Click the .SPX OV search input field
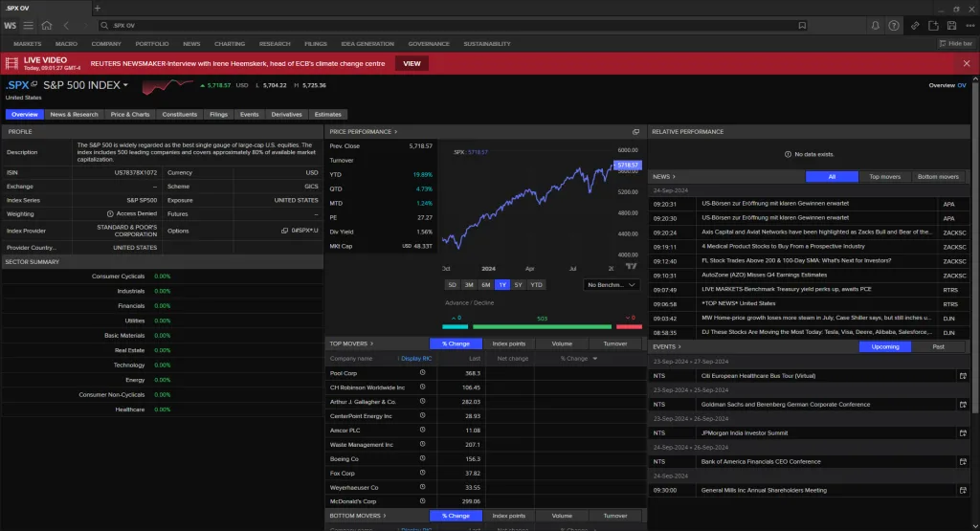The image size is (980, 531). coord(453,26)
